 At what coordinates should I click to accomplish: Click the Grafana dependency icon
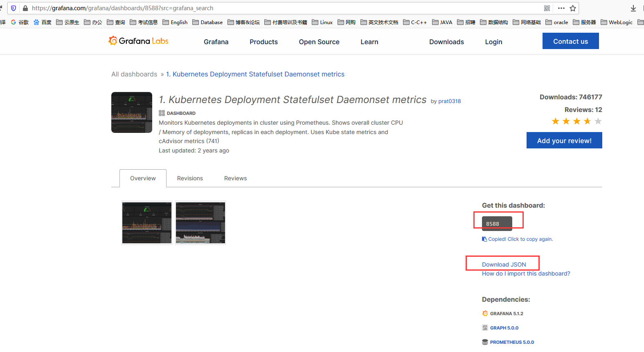(485, 314)
